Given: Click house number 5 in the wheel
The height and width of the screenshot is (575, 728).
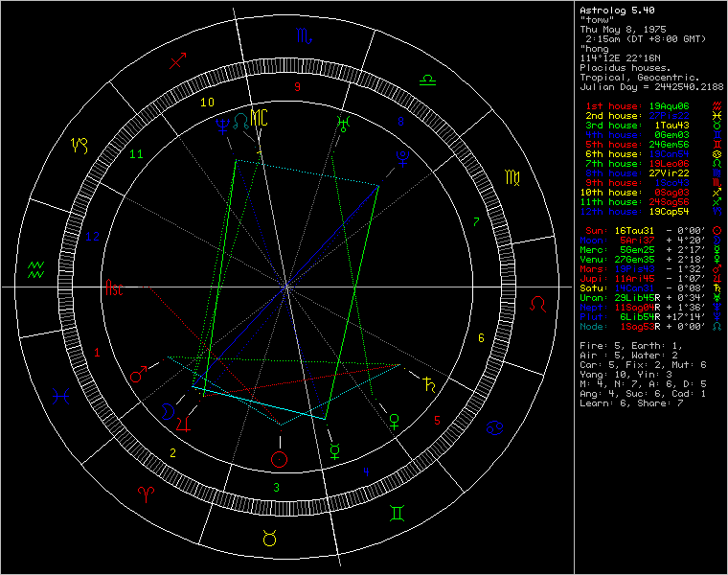Looking at the screenshot, I should [437, 421].
